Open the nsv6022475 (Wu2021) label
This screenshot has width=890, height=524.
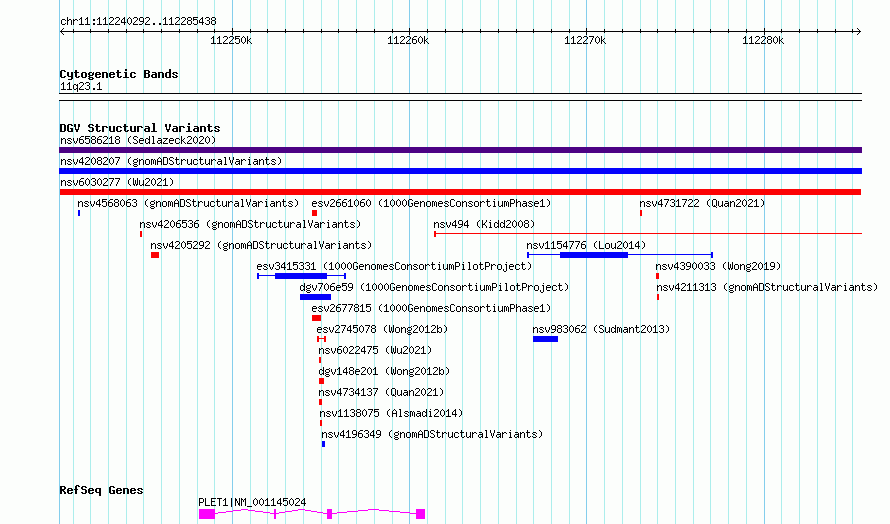click(375, 350)
